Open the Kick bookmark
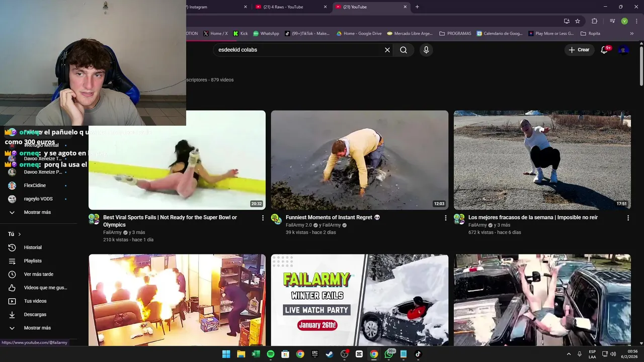This screenshot has width=644, height=362. (x=240, y=34)
